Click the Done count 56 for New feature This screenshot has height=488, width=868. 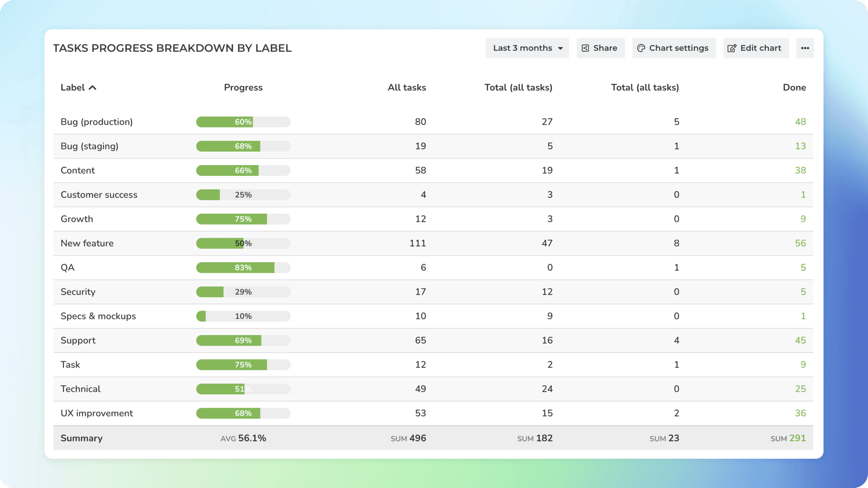800,243
